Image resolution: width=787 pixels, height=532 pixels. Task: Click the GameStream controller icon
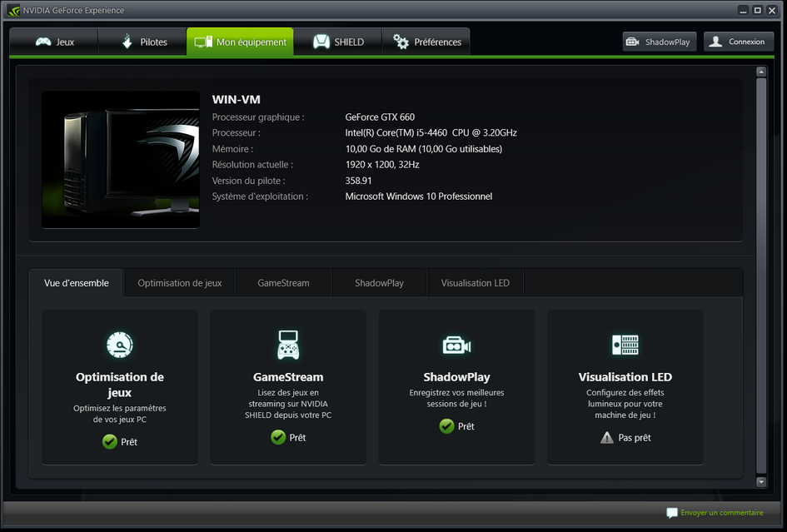coord(288,345)
